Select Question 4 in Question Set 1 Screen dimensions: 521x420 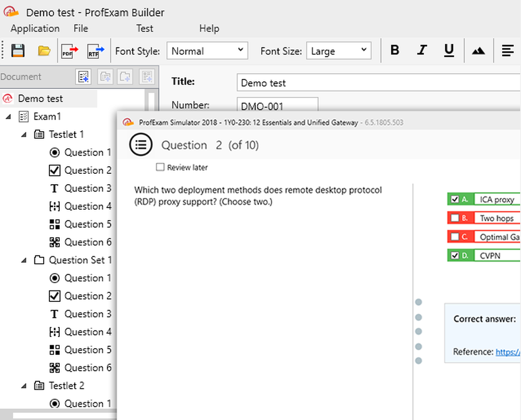(x=88, y=332)
